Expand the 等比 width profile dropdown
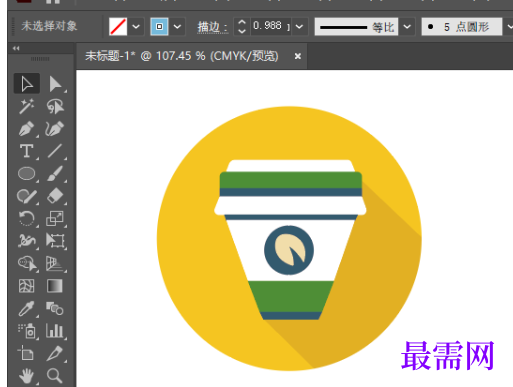Image resolution: width=513 pixels, height=387 pixels. coord(407,26)
